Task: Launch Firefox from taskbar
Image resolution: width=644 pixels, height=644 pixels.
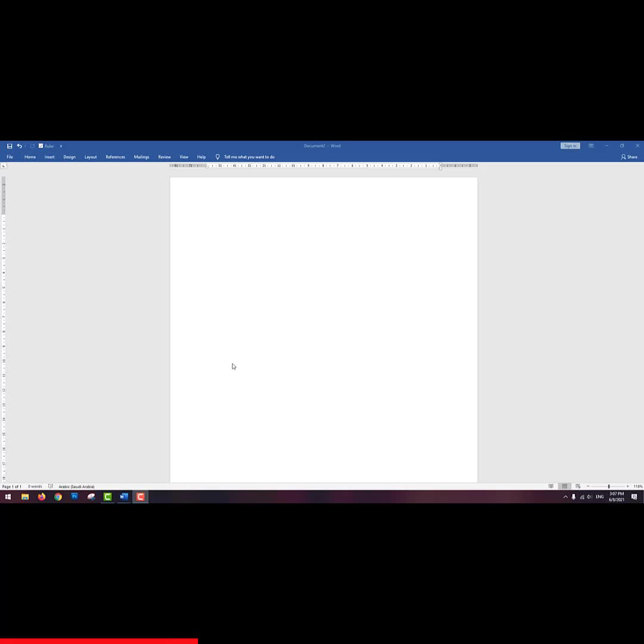Action: tap(42, 497)
